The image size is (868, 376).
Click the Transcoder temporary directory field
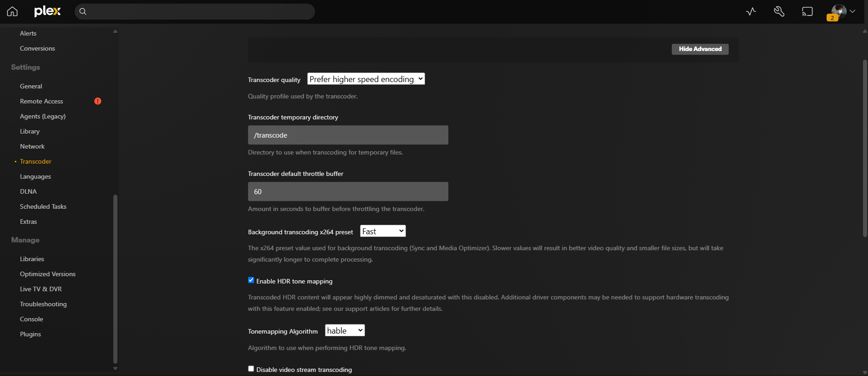coord(348,135)
